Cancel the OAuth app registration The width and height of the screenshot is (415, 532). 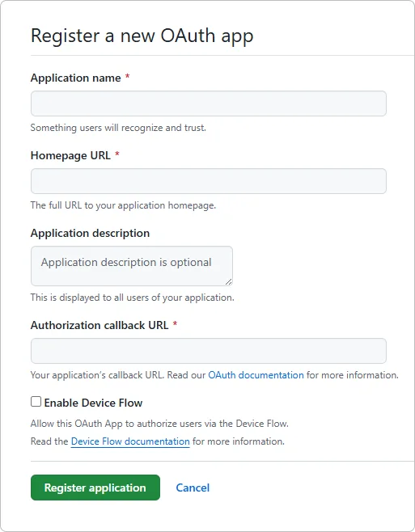pyautogui.click(x=193, y=488)
